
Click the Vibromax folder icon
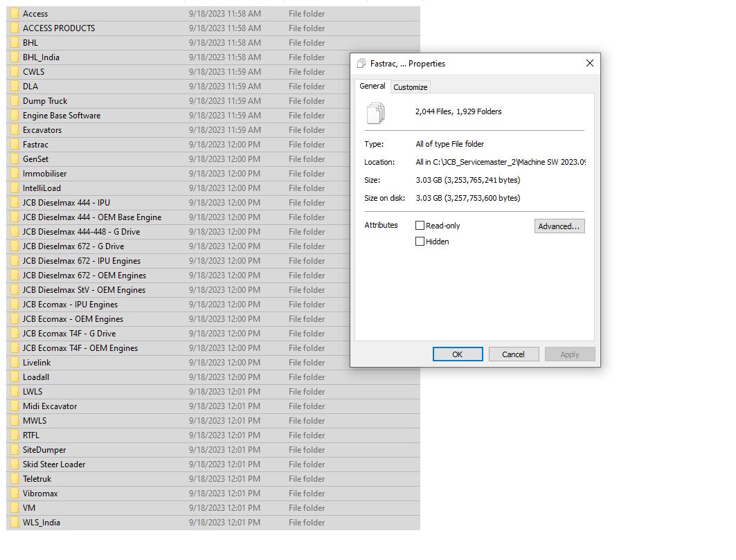click(x=15, y=494)
